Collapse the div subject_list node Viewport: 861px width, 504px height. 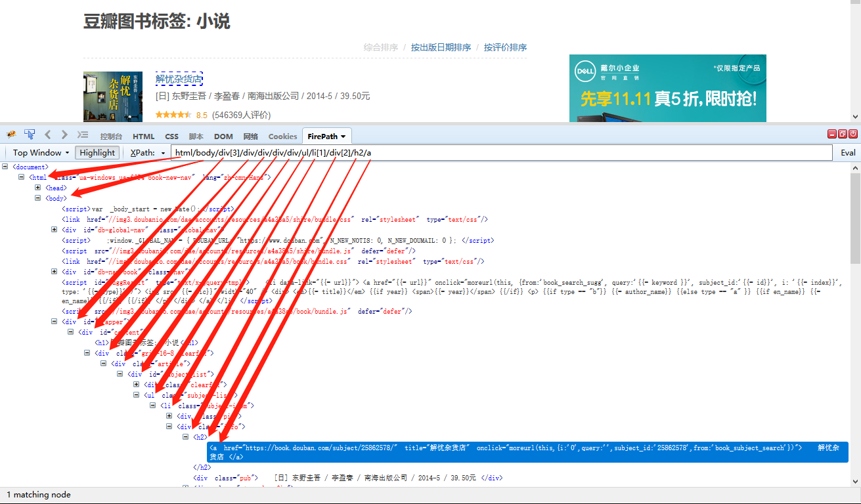[x=120, y=374]
